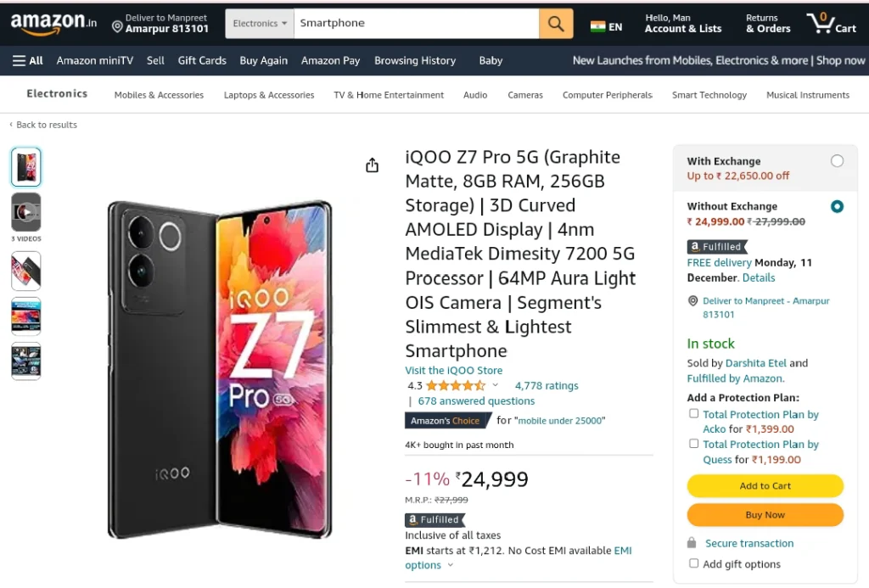Select the With Exchange radio option
This screenshot has width=869, height=588.
point(837,160)
